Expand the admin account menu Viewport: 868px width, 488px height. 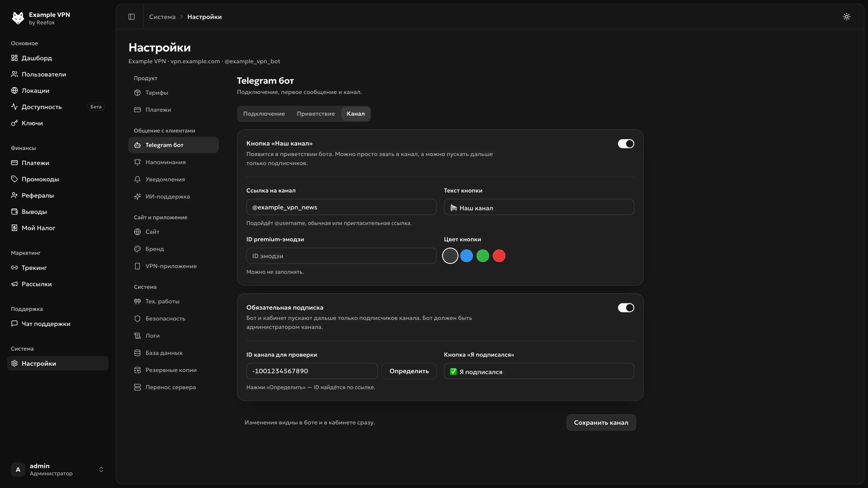(58, 469)
